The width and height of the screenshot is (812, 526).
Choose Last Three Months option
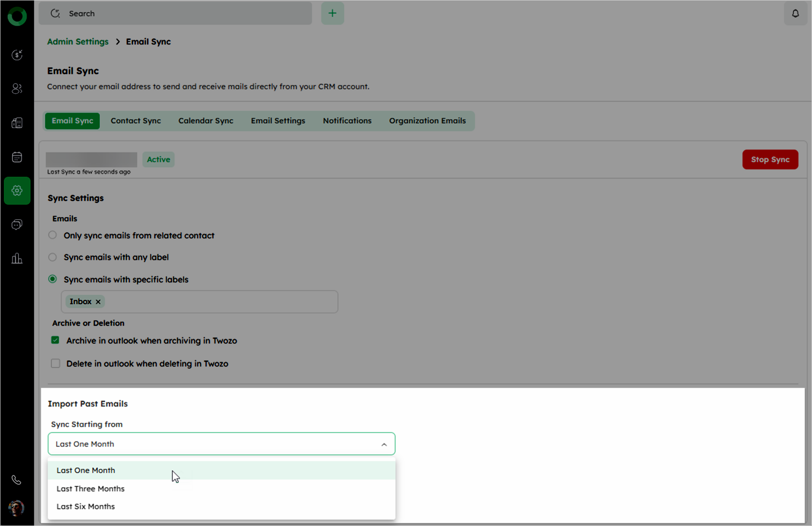(x=90, y=488)
